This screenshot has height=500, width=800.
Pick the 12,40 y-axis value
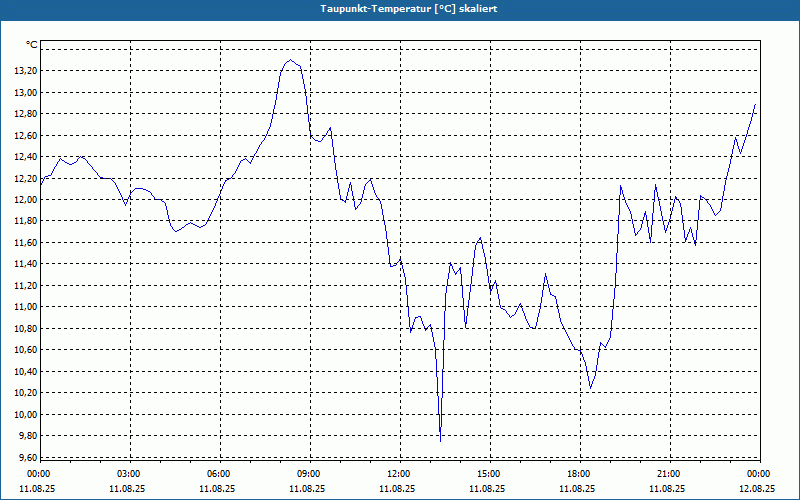click(x=27, y=157)
